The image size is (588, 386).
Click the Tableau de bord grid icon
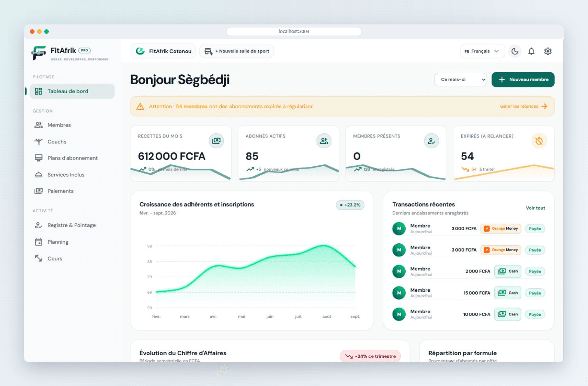click(39, 91)
